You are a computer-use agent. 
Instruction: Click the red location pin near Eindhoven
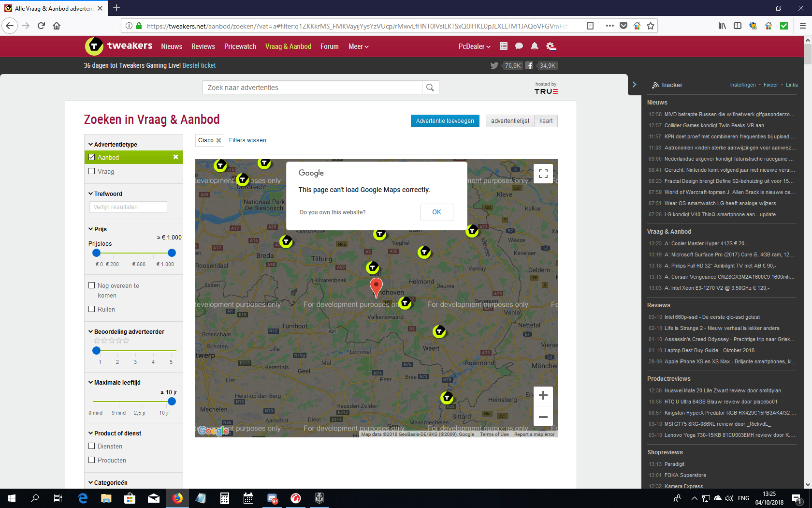point(376,287)
